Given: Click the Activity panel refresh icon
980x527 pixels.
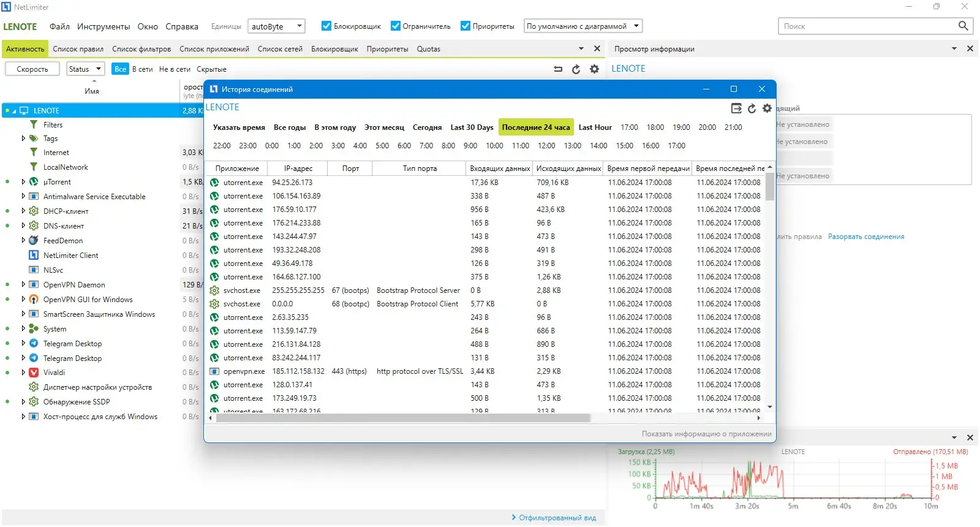Looking at the screenshot, I should tap(576, 69).
